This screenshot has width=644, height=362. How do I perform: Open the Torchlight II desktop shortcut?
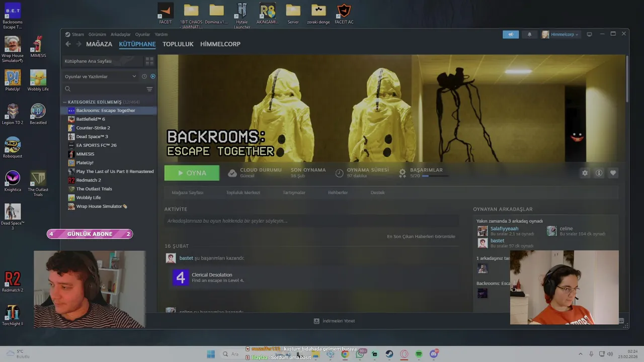click(x=13, y=315)
